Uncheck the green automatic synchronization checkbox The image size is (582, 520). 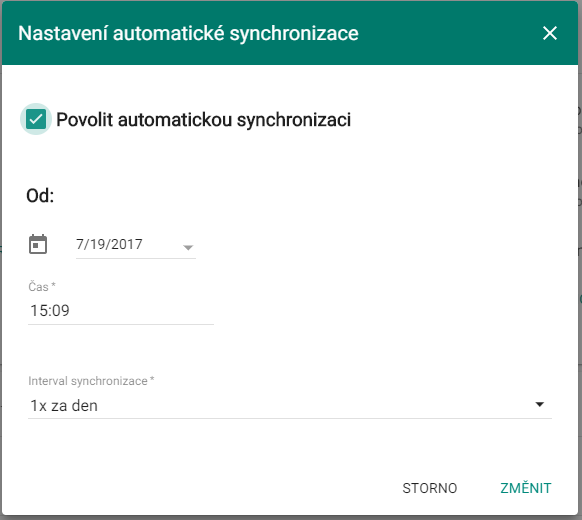36,119
